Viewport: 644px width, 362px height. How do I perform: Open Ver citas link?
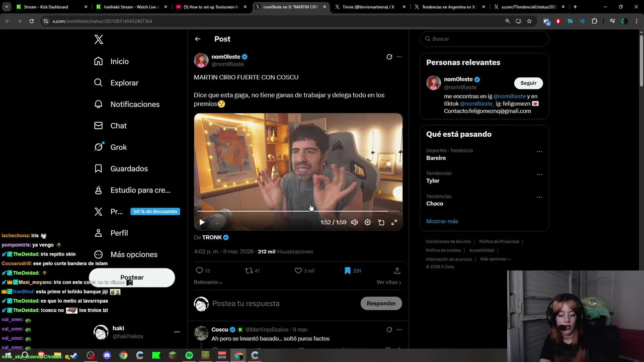click(x=389, y=282)
